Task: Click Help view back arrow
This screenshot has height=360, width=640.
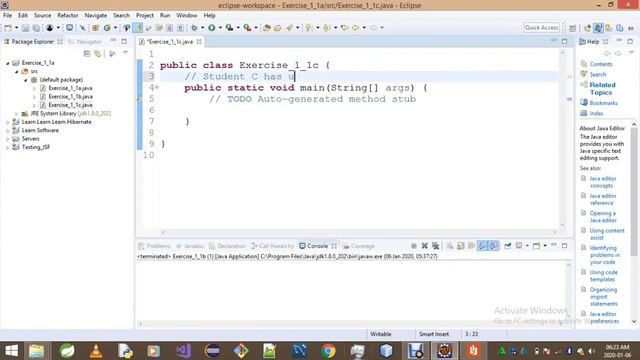Action: click(x=607, y=53)
